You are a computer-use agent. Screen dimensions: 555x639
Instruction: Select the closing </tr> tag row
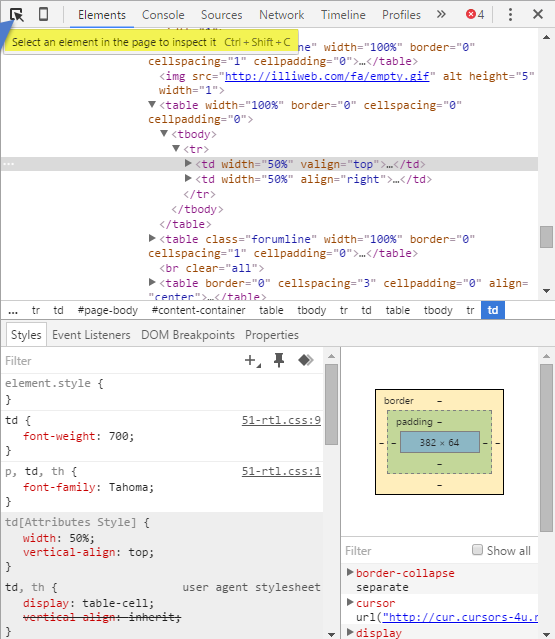(199, 194)
